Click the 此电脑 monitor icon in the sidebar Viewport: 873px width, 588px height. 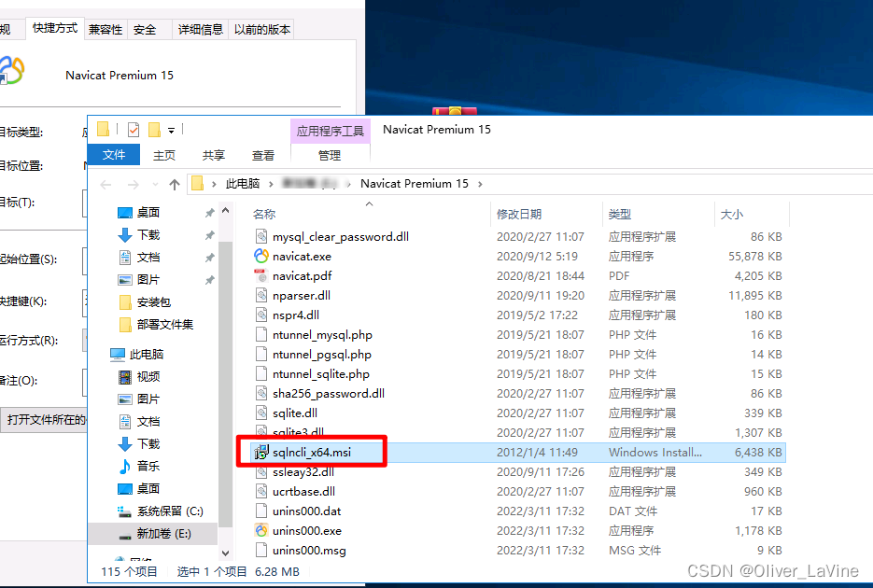click(x=118, y=355)
